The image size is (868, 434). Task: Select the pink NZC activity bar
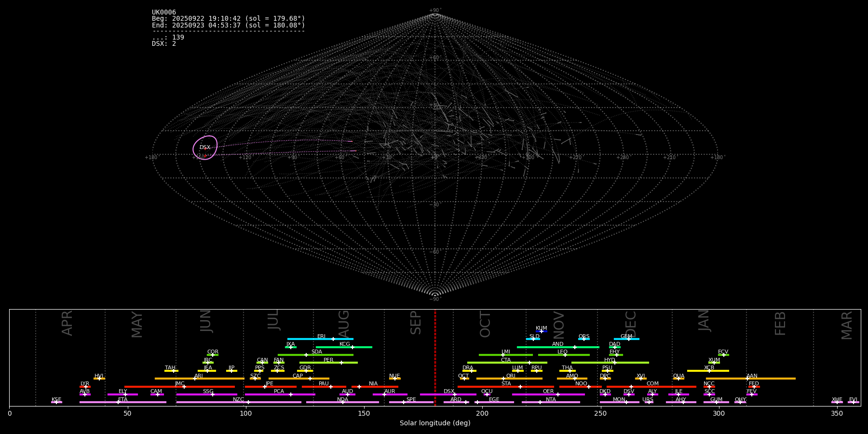click(239, 402)
